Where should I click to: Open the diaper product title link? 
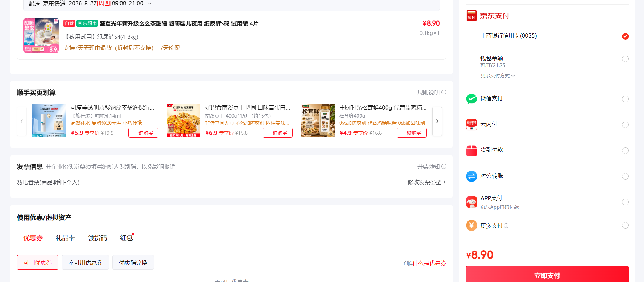coord(179,23)
